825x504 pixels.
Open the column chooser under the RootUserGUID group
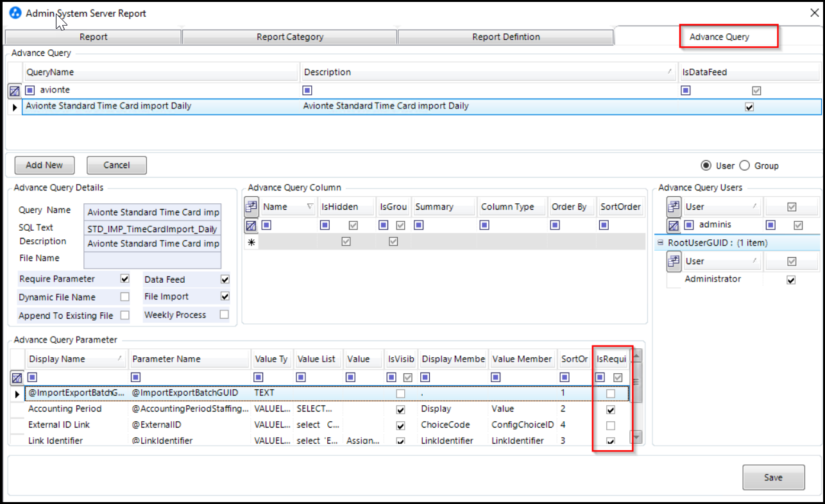coord(674,261)
